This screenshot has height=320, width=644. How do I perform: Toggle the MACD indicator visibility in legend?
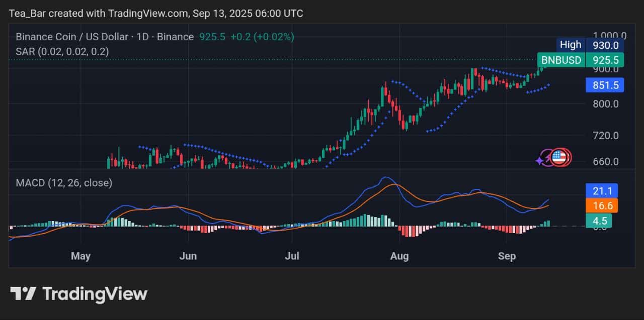(x=62, y=183)
